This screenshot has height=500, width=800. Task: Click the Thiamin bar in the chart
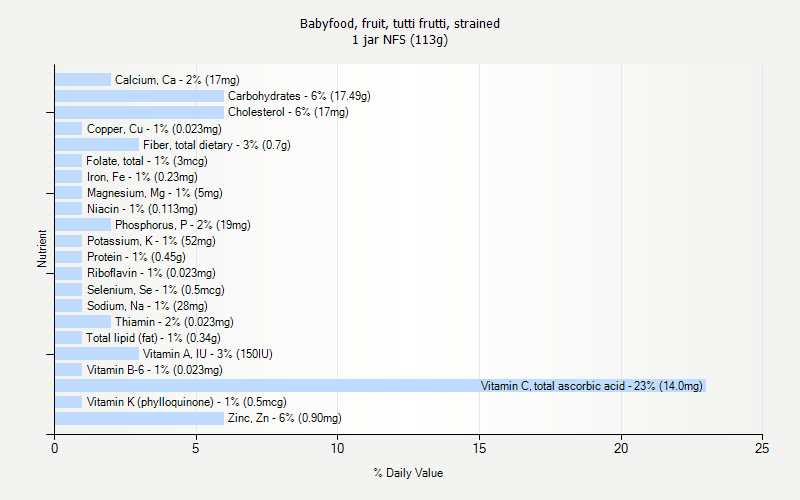coord(83,322)
